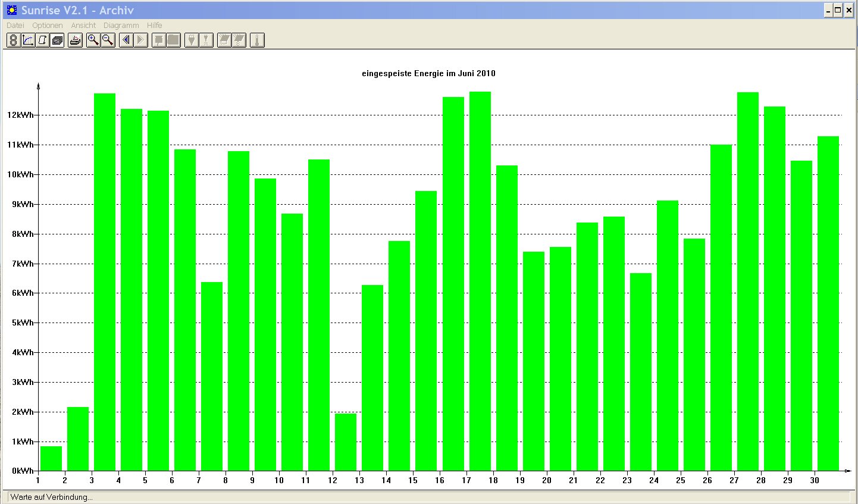Image resolution: width=858 pixels, height=504 pixels.
Task: Select the short bar between day labels 1 and 2
Action: click(x=51, y=459)
